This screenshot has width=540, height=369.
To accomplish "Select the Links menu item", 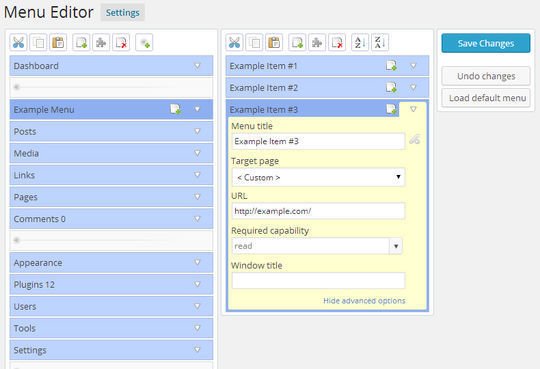I will [111, 175].
